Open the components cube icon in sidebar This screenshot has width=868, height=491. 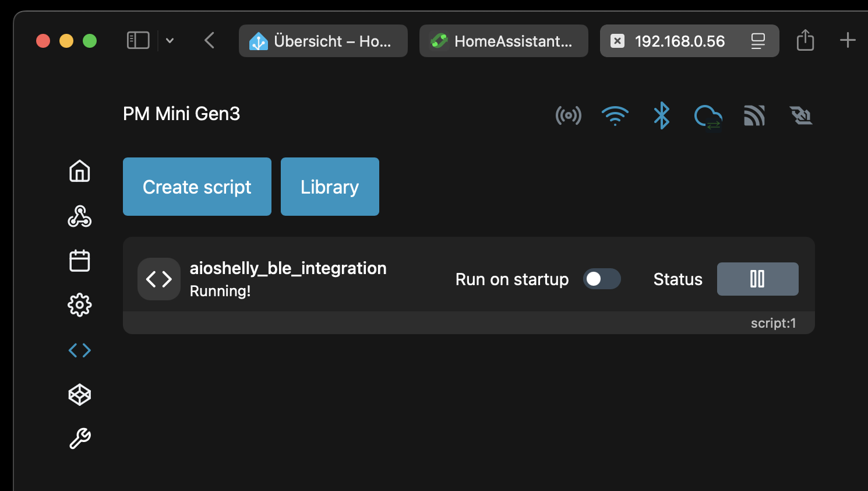pyautogui.click(x=80, y=395)
